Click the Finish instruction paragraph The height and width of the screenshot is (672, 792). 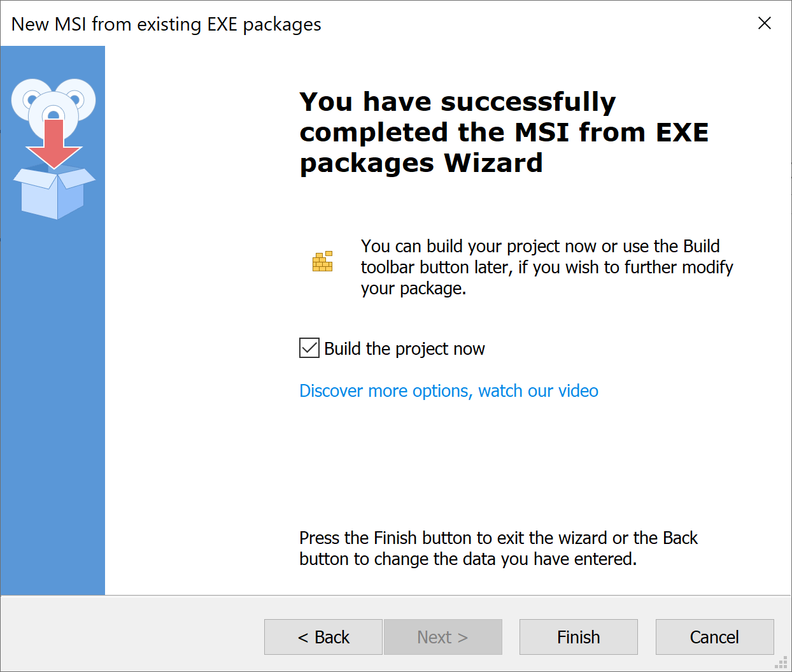coord(499,548)
